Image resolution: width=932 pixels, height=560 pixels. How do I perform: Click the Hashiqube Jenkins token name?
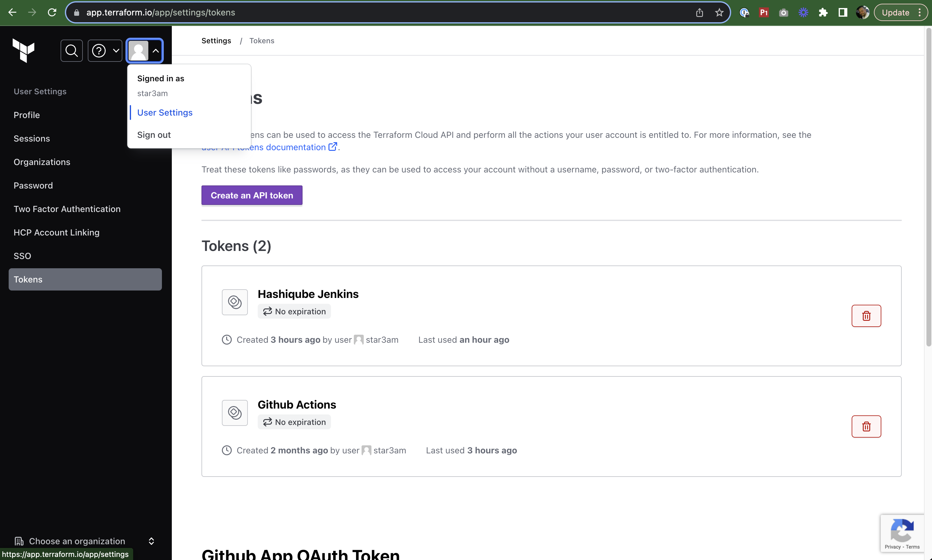click(x=308, y=294)
